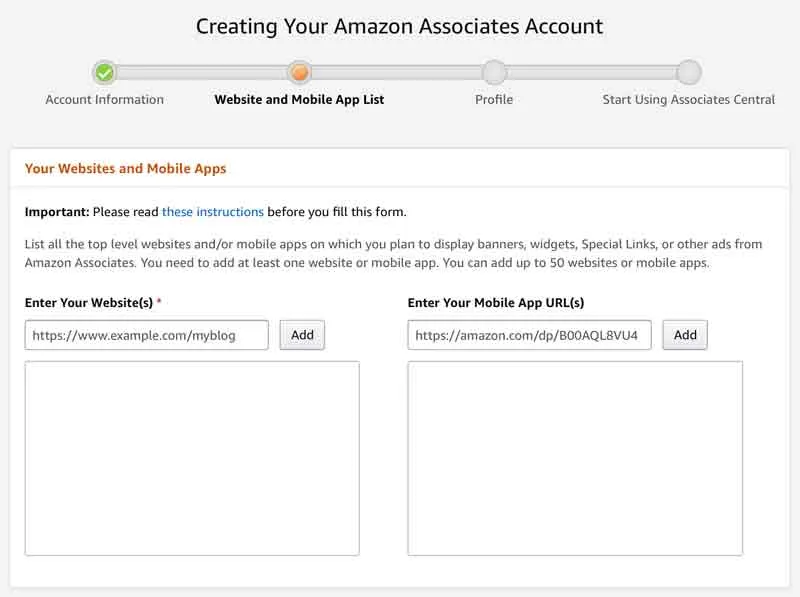800x597 pixels.
Task: Click the green checkmark Account Information step icon
Action: (x=104, y=72)
